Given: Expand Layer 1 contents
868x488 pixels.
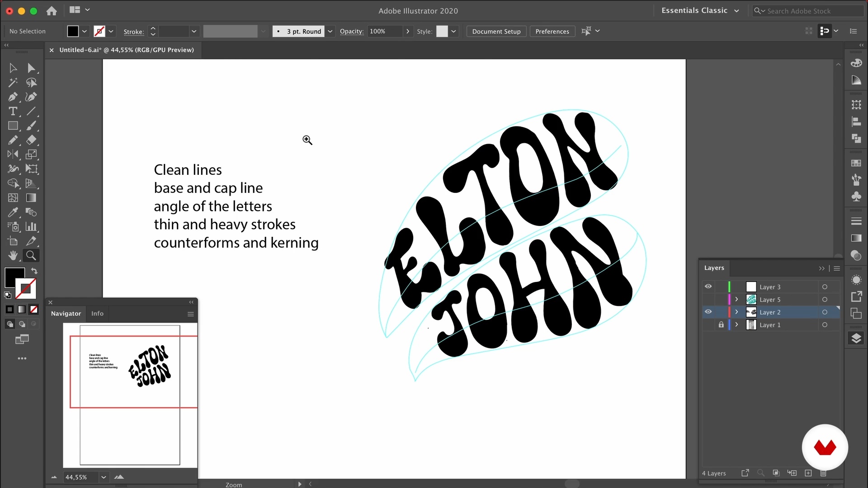Looking at the screenshot, I should [736, 324].
